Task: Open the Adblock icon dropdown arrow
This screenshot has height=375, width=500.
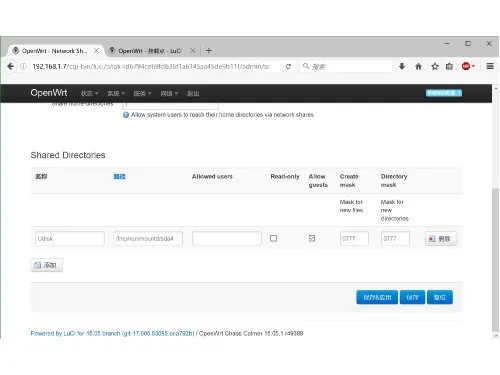Action: click(x=473, y=66)
